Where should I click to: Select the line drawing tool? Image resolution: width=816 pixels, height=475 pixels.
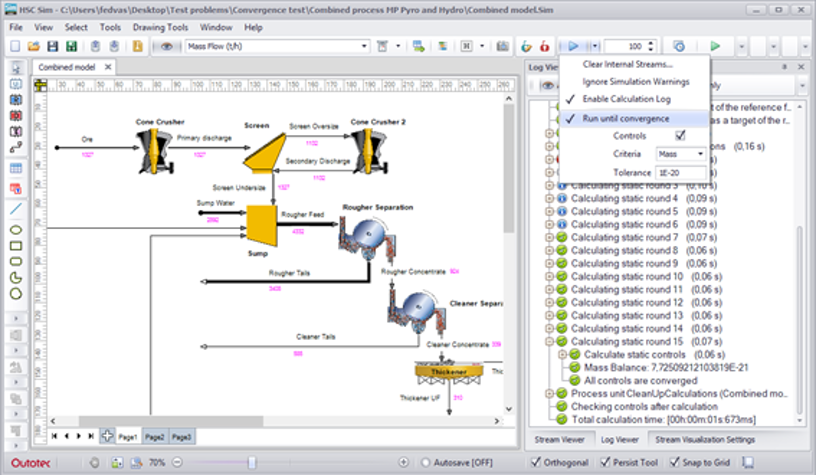point(16,209)
